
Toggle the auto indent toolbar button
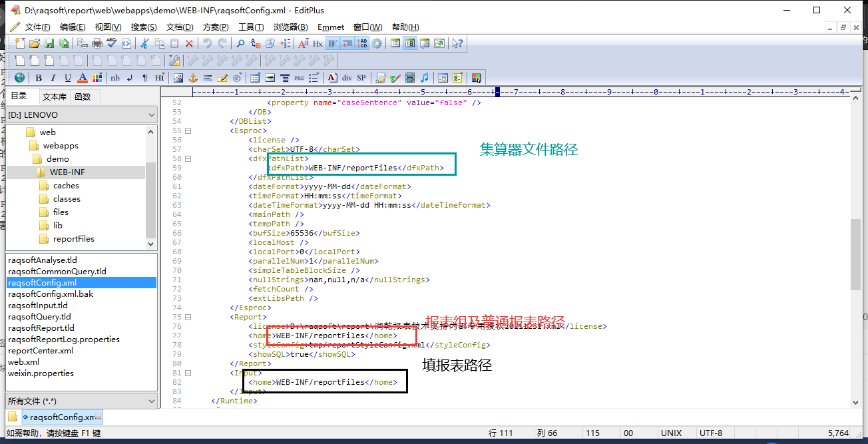click(x=347, y=43)
